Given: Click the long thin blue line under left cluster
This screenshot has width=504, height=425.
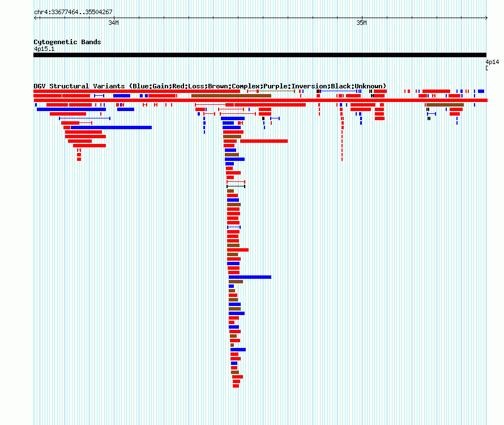Looking at the screenshot, I should (x=84, y=118).
